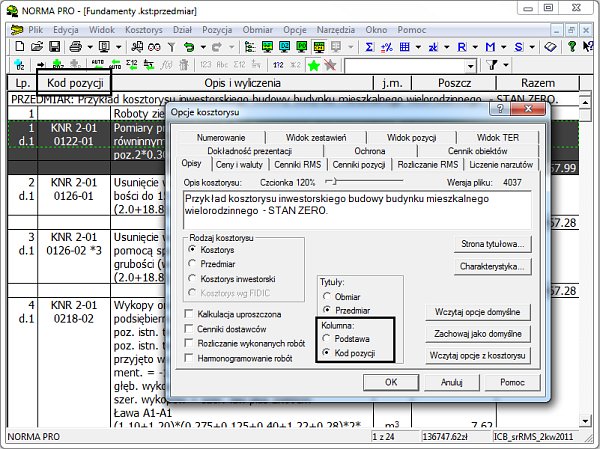Click the green star toolbar icon
Image resolution: width=600 pixels, height=449 pixels.
pos(312,65)
